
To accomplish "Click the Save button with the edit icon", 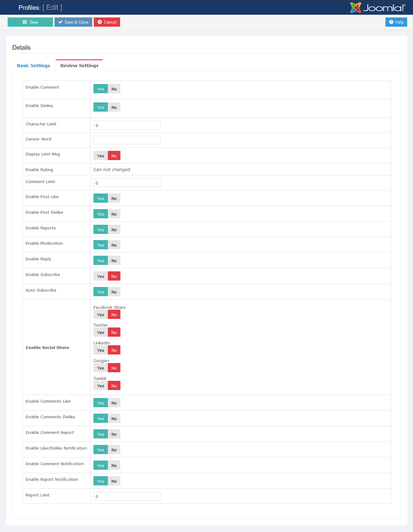I will click(x=30, y=22).
